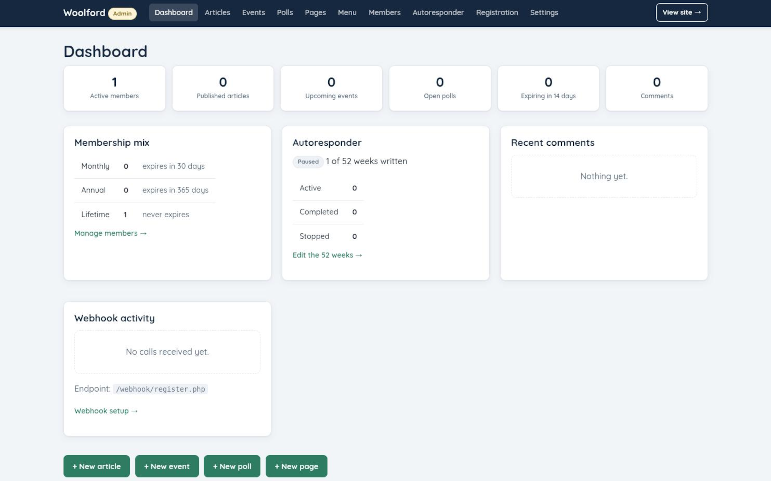
Task: Click the /webhook/register.php endpoint code
Action: 160,389
